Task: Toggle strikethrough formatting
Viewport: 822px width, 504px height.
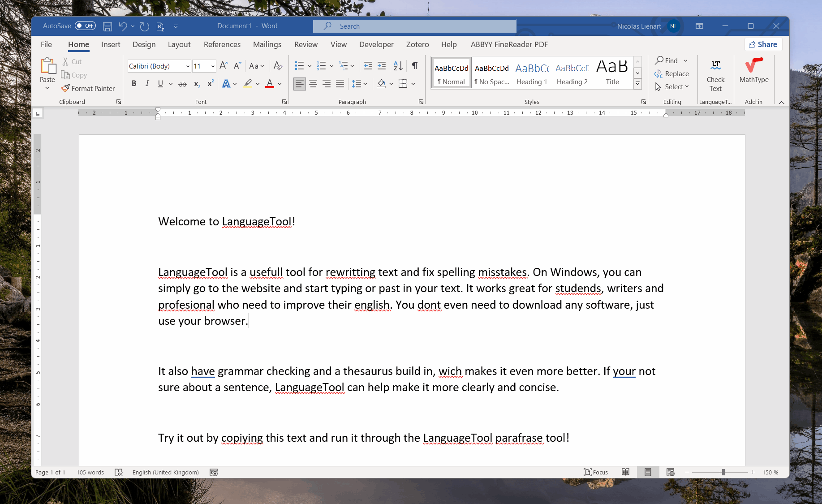Action: [183, 84]
